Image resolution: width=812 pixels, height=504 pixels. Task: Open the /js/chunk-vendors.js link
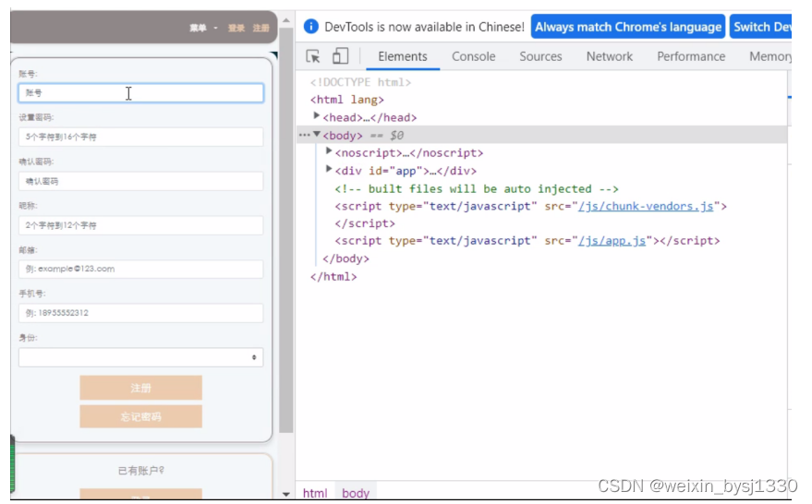(x=645, y=206)
